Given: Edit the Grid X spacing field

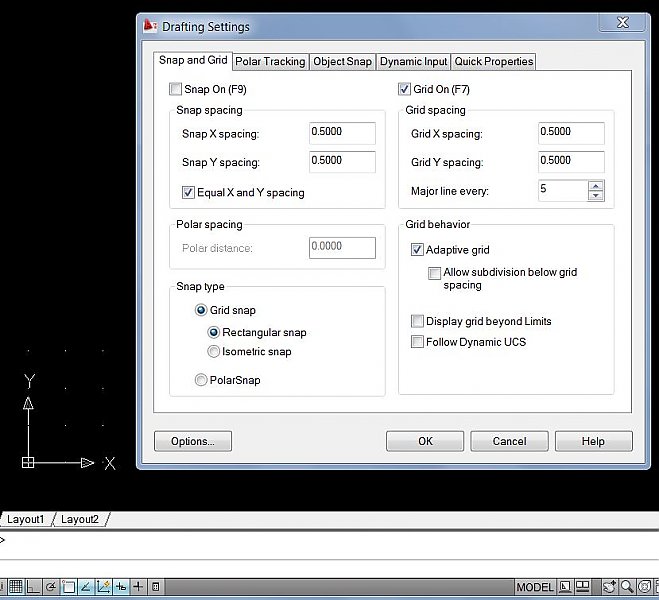Looking at the screenshot, I should 571,133.
